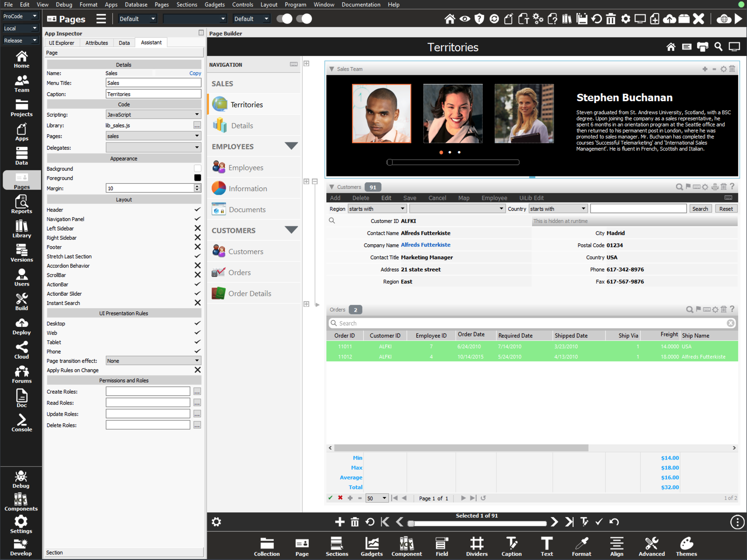Click the Background color swatch

click(x=197, y=168)
